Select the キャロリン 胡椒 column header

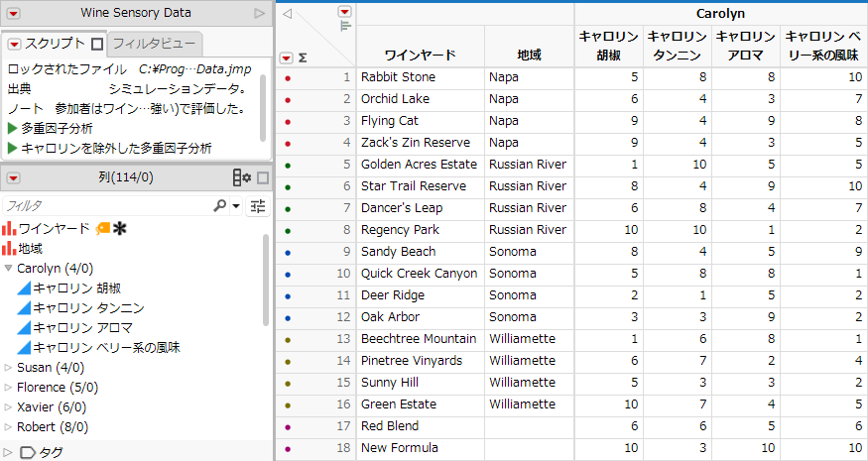tap(609, 46)
